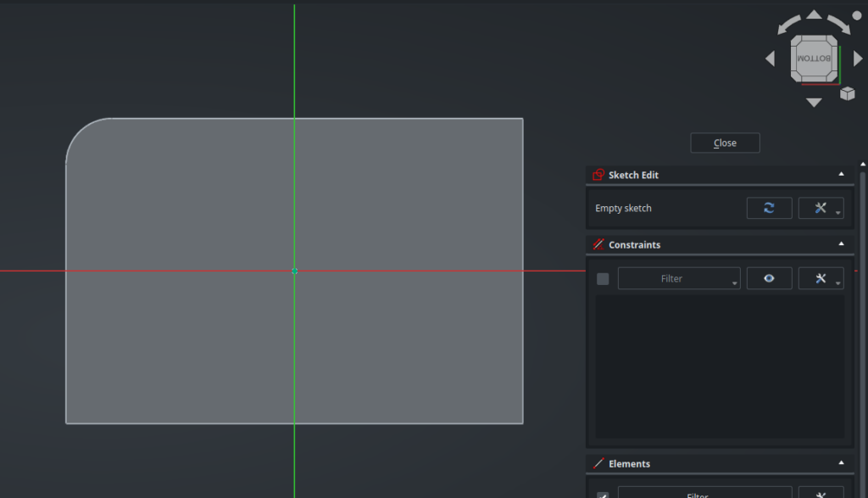Open the navigation cube mini-cube menu

[x=847, y=93]
